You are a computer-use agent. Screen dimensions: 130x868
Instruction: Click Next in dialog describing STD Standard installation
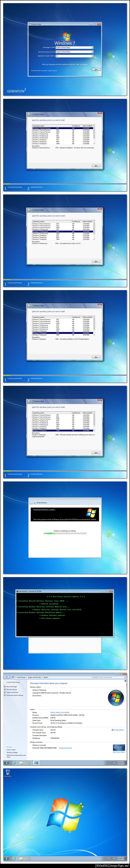[x=96, y=166]
